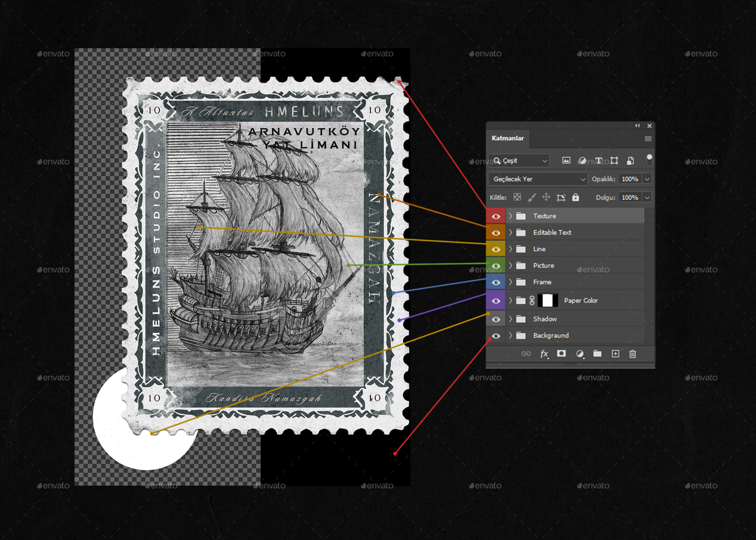Click the Paper Color mask link chain icon
756x540 pixels.
pyautogui.click(x=532, y=301)
